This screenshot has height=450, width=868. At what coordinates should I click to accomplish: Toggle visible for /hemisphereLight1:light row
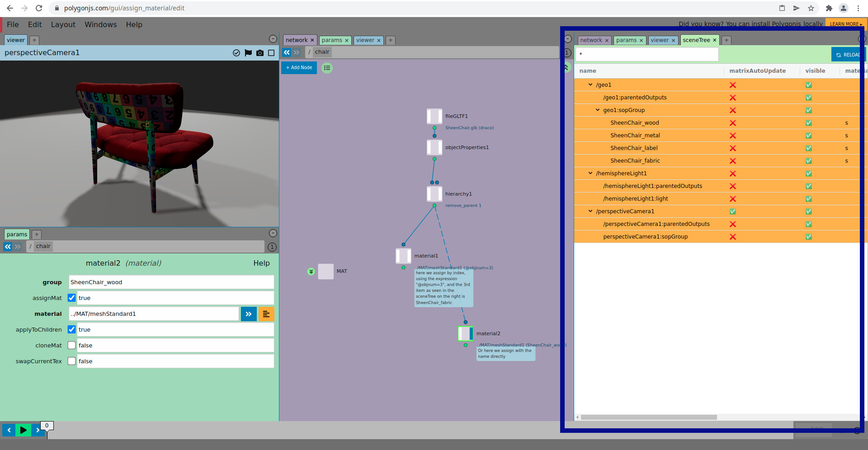(x=809, y=199)
